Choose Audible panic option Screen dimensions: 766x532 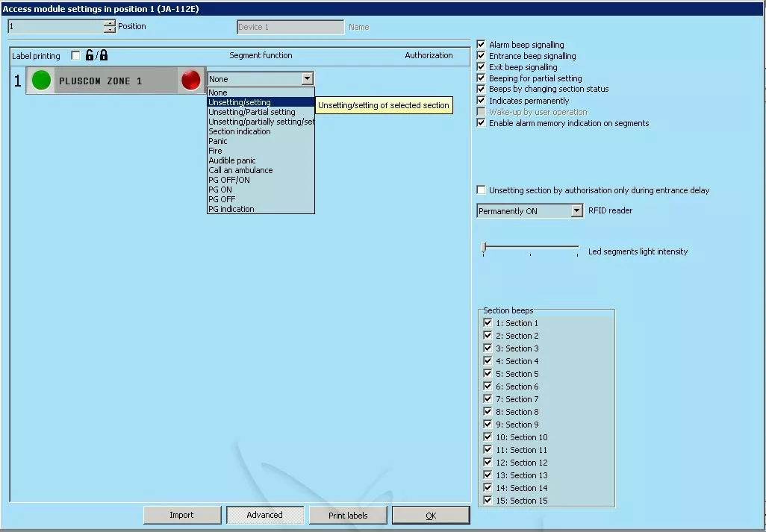click(261, 160)
